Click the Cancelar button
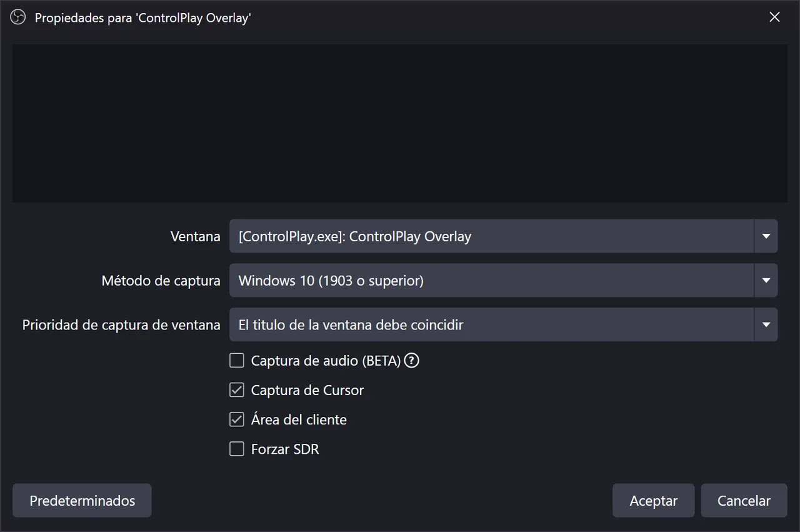Image resolution: width=800 pixels, height=532 pixels. [x=744, y=501]
